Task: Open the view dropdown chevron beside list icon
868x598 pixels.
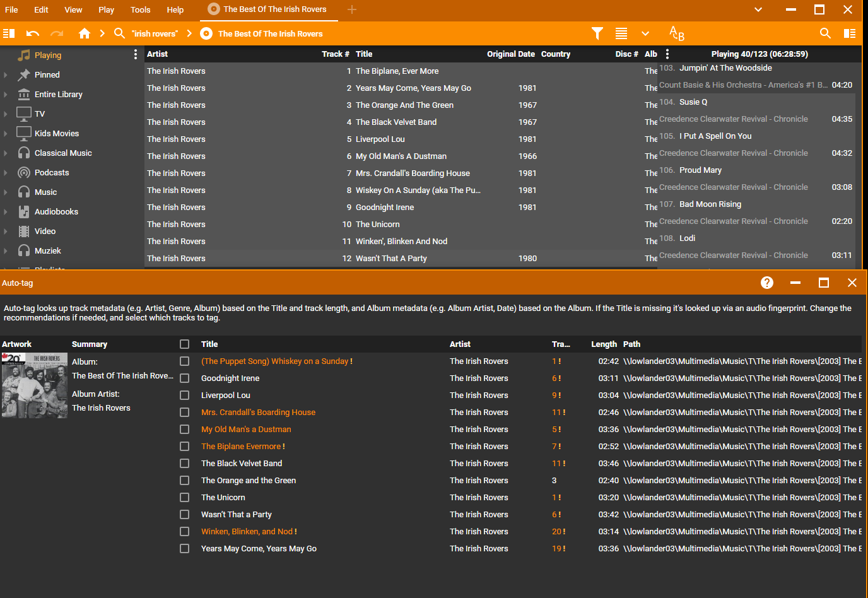Action: [x=645, y=33]
